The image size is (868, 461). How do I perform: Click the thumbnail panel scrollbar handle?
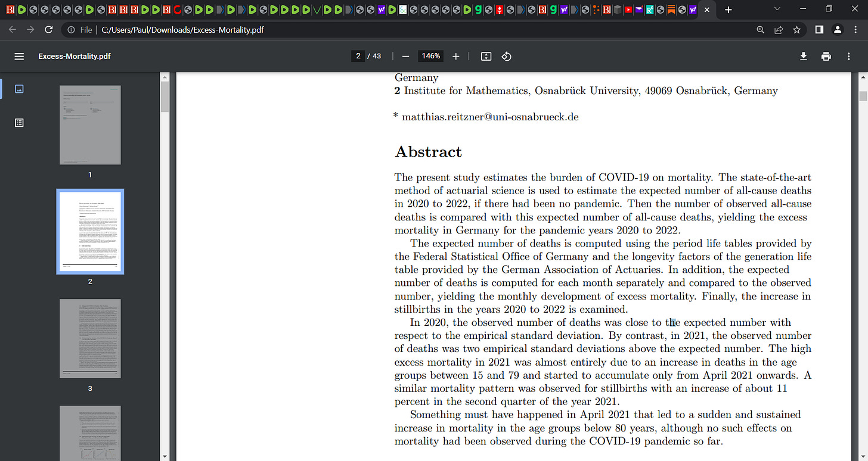pyautogui.click(x=165, y=96)
